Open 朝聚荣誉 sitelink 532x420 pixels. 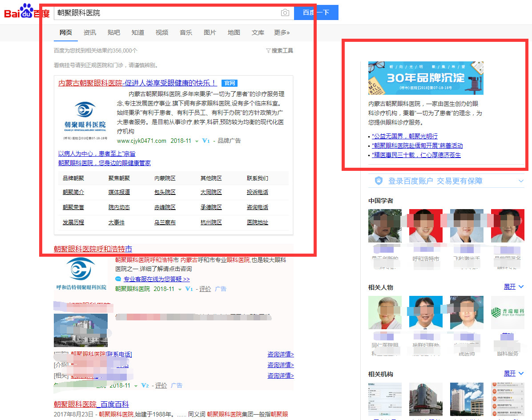click(73, 207)
